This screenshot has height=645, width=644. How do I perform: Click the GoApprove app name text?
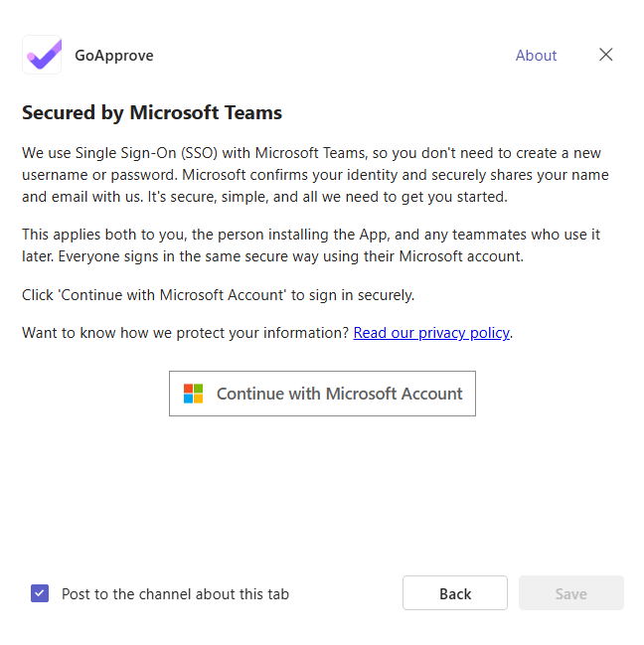(114, 56)
